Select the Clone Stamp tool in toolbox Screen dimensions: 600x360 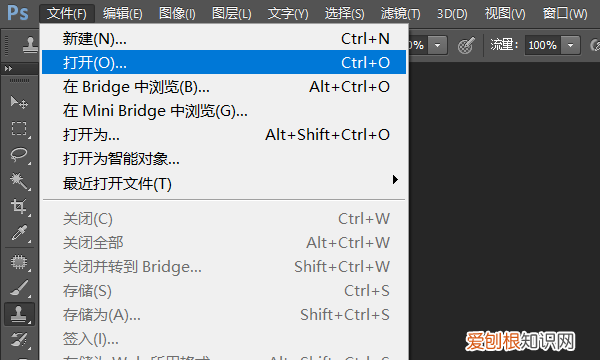click(x=19, y=314)
